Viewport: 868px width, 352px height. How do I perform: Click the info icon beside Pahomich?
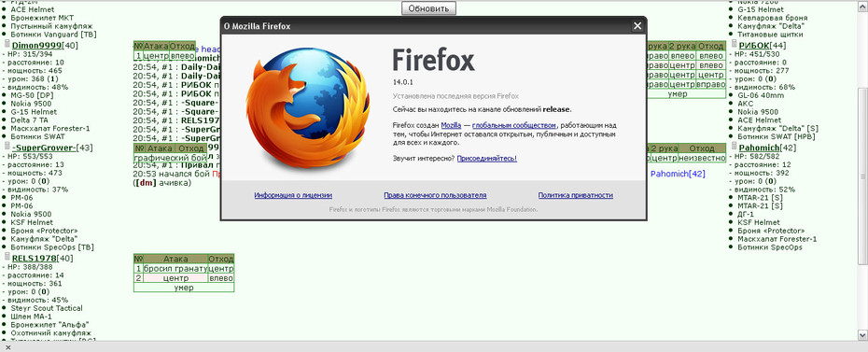click(x=735, y=147)
